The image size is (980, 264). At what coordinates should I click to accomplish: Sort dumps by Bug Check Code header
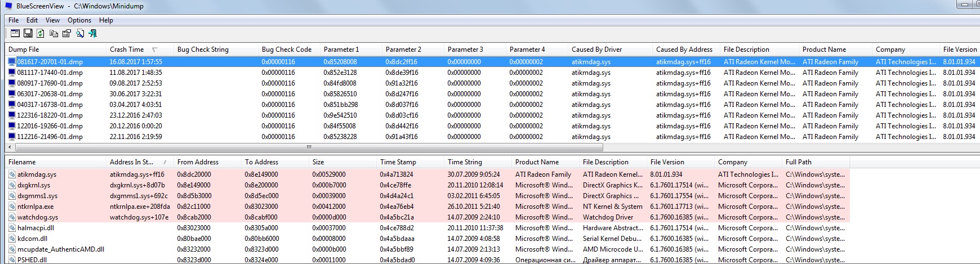pyautogui.click(x=286, y=50)
